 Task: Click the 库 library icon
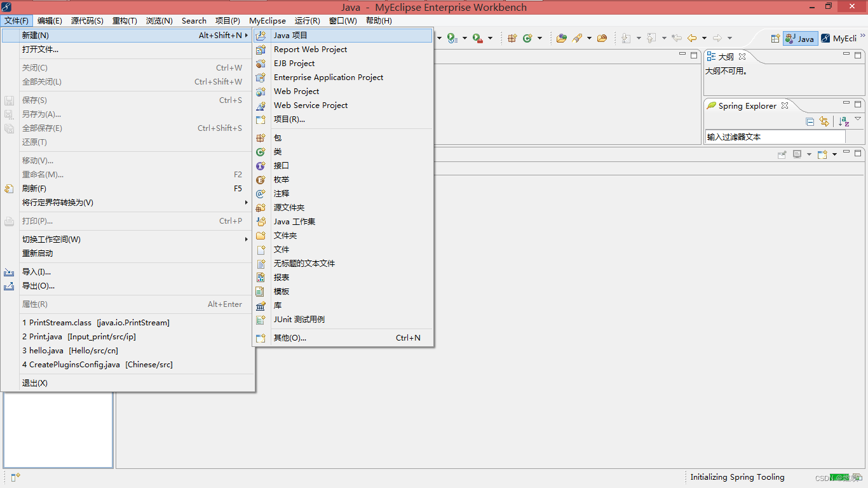point(261,306)
